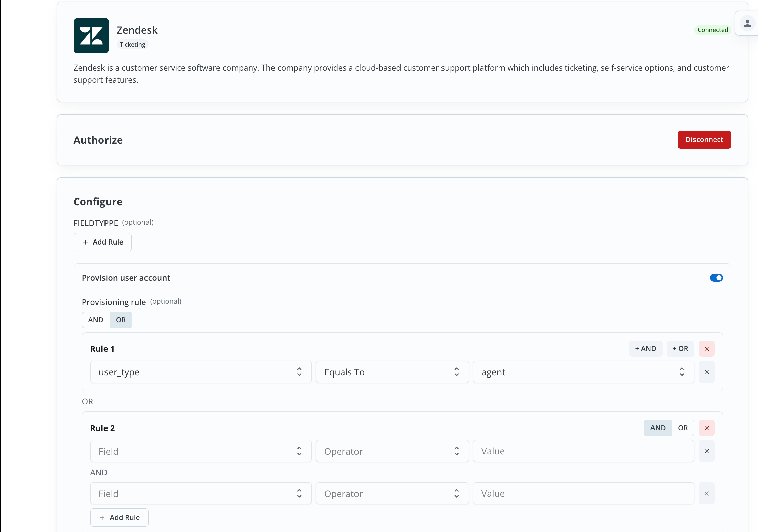Viewport: 758px width, 532px height.
Task: Click the Ticketing category tag
Action: coord(132,44)
